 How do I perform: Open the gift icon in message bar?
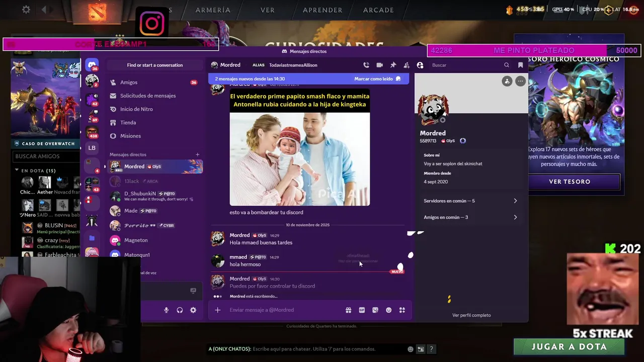348,310
